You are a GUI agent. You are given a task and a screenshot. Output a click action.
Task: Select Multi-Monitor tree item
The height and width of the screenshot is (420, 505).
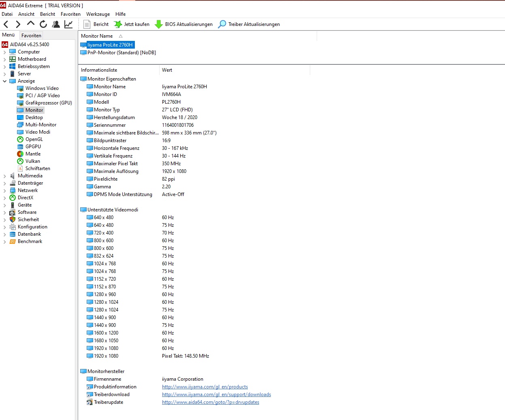41,125
